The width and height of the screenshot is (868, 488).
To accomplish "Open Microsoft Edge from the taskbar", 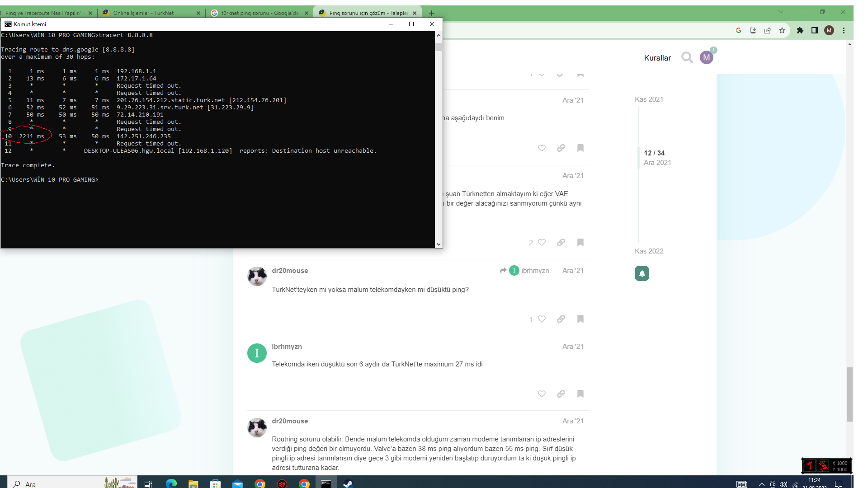I will [171, 484].
